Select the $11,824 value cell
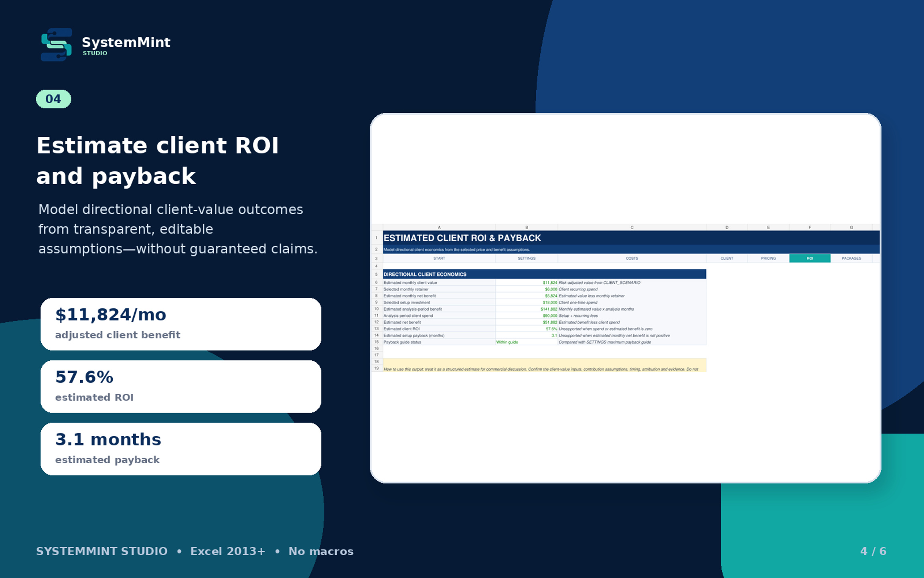 (527, 283)
